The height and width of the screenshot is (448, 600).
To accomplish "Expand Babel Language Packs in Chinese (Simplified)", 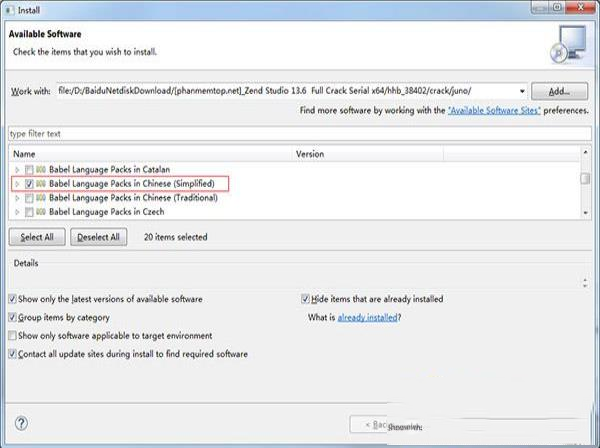I will tap(17, 184).
